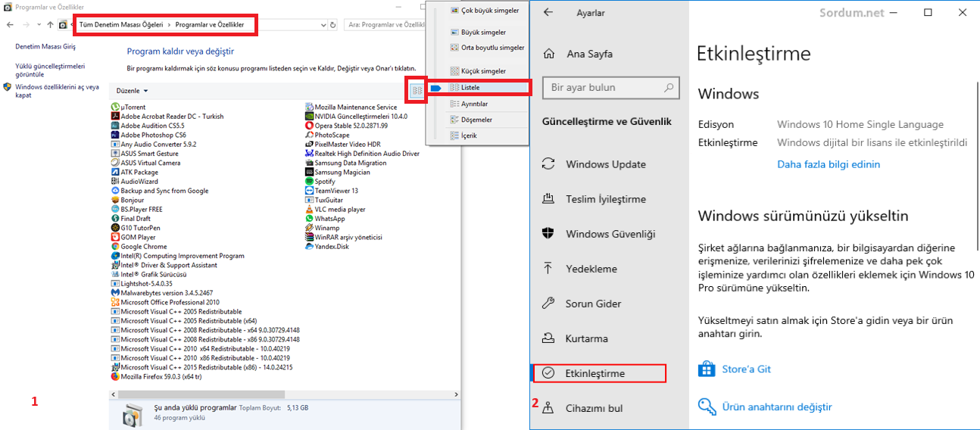Select Lightshot-5.4.0.35 row
The height and width of the screenshot is (430, 980).
(141, 284)
